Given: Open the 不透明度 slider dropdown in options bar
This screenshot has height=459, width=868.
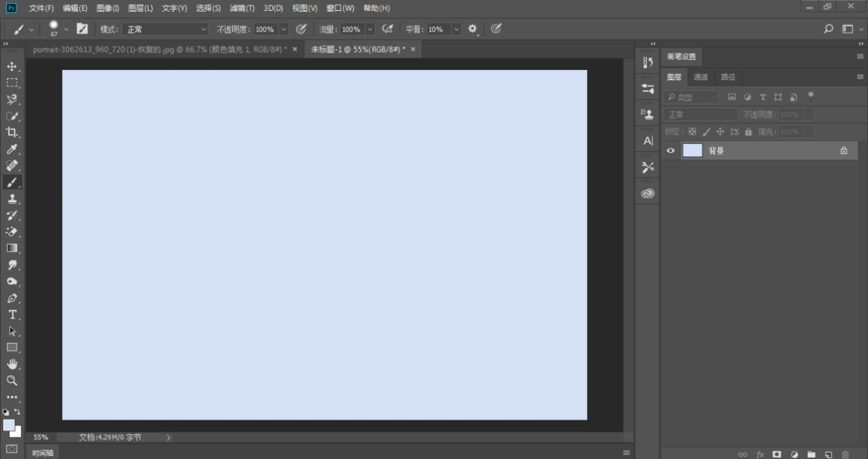Looking at the screenshot, I should [283, 29].
